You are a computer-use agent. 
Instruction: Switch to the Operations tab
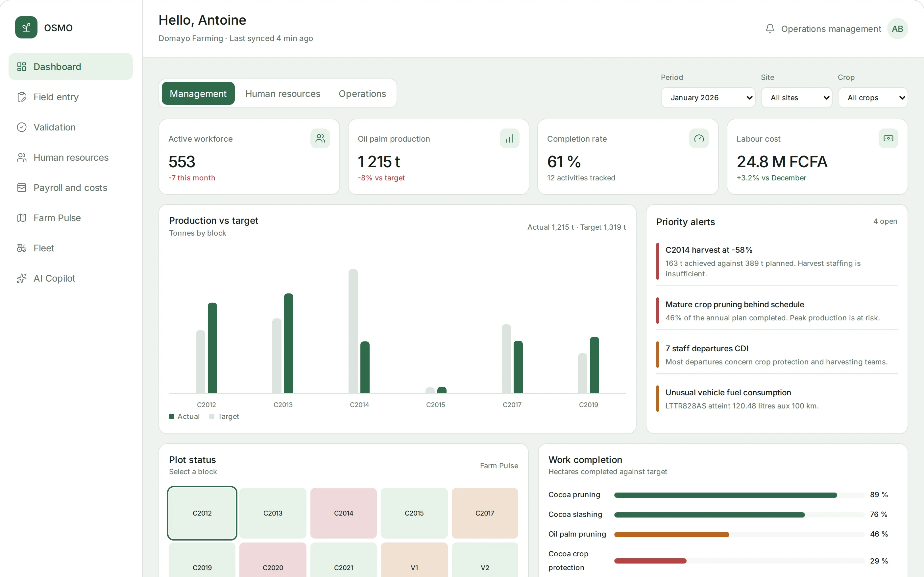[x=362, y=94]
